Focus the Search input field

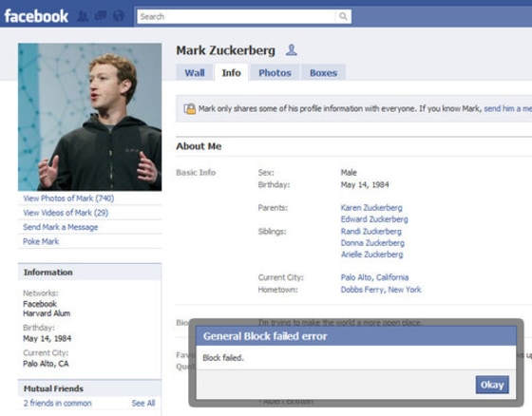pyautogui.click(x=237, y=16)
